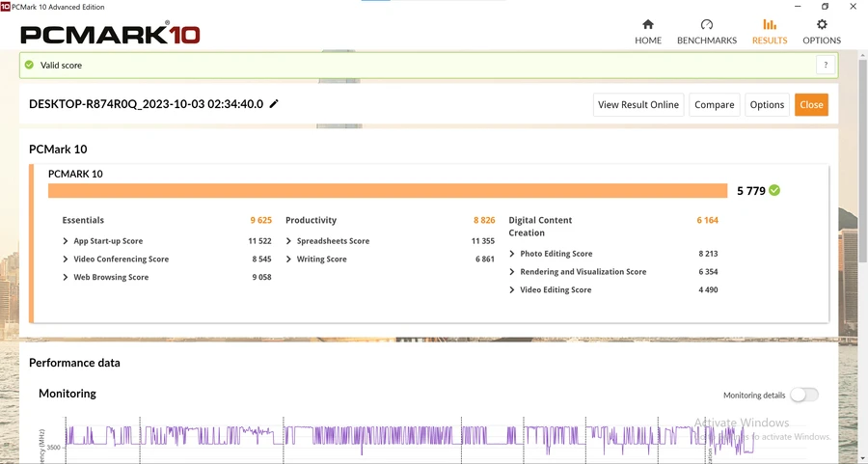Click the Essentials heading
The image size is (868, 464).
point(83,220)
